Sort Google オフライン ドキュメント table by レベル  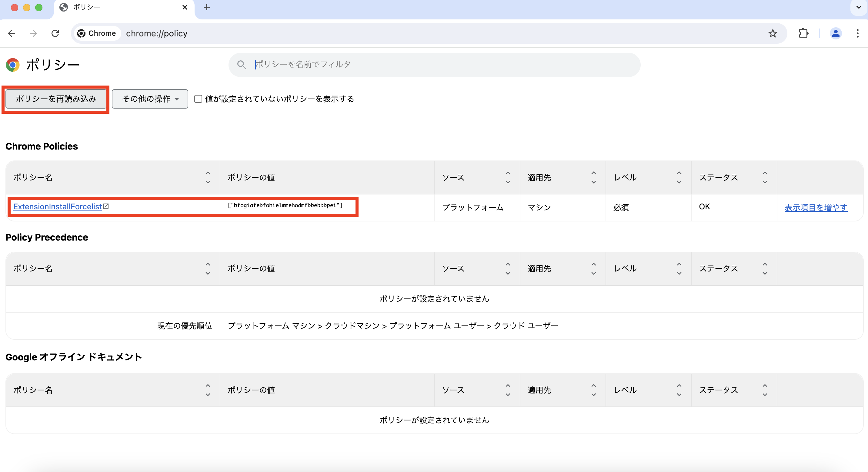coord(679,390)
